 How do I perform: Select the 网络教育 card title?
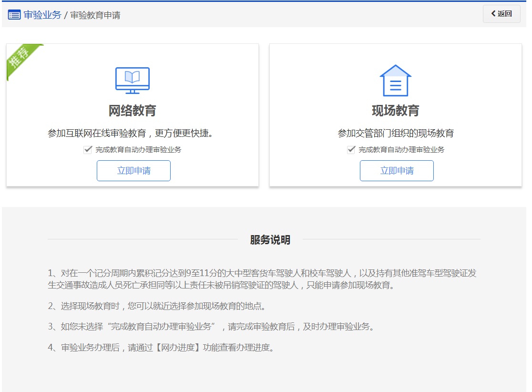click(133, 111)
